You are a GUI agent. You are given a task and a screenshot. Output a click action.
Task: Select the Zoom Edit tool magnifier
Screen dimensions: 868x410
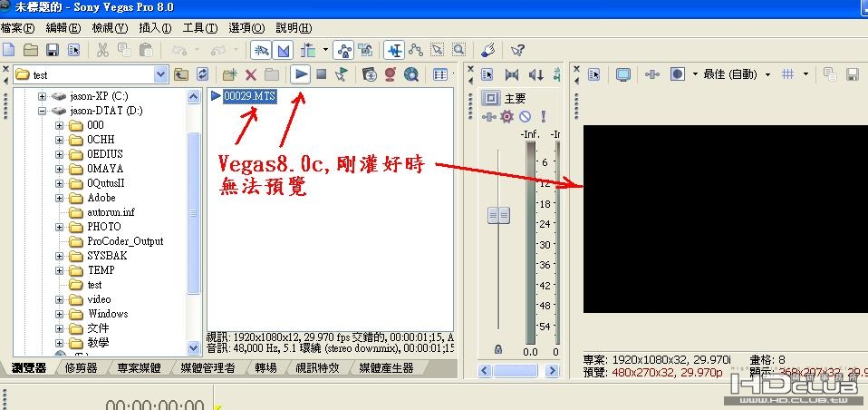458,50
